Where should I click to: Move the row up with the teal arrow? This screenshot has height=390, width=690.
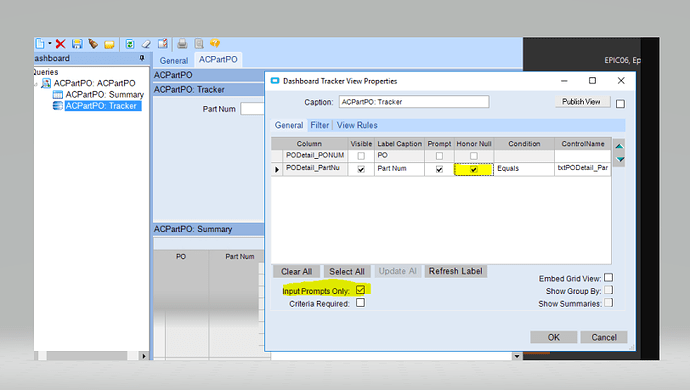620,146
